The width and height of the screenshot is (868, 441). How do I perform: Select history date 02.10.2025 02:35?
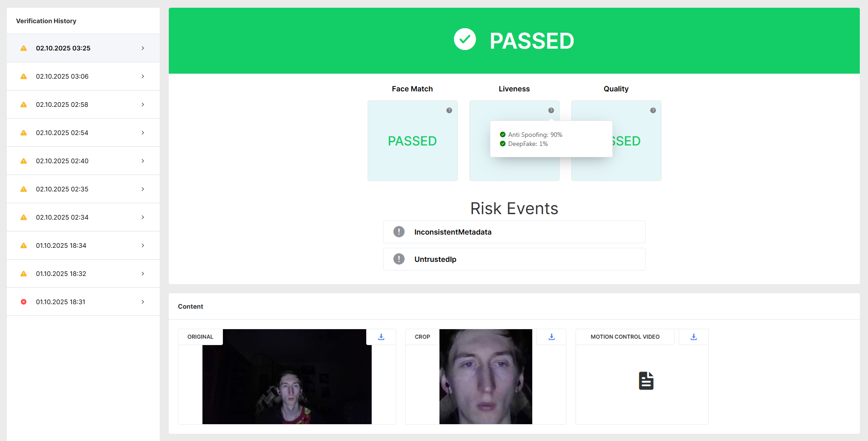pos(62,189)
